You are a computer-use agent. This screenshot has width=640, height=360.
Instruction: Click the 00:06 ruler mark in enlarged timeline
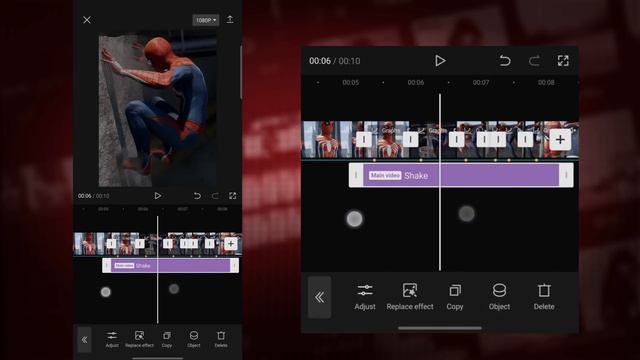pos(416,82)
